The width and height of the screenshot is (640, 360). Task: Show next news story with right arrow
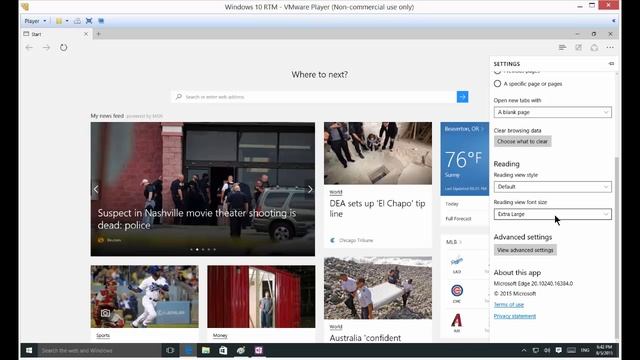(x=310, y=189)
